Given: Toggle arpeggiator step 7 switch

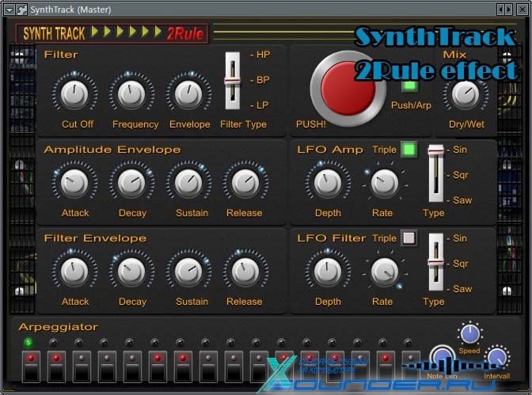Looking at the screenshot, I should pos(183,367).
